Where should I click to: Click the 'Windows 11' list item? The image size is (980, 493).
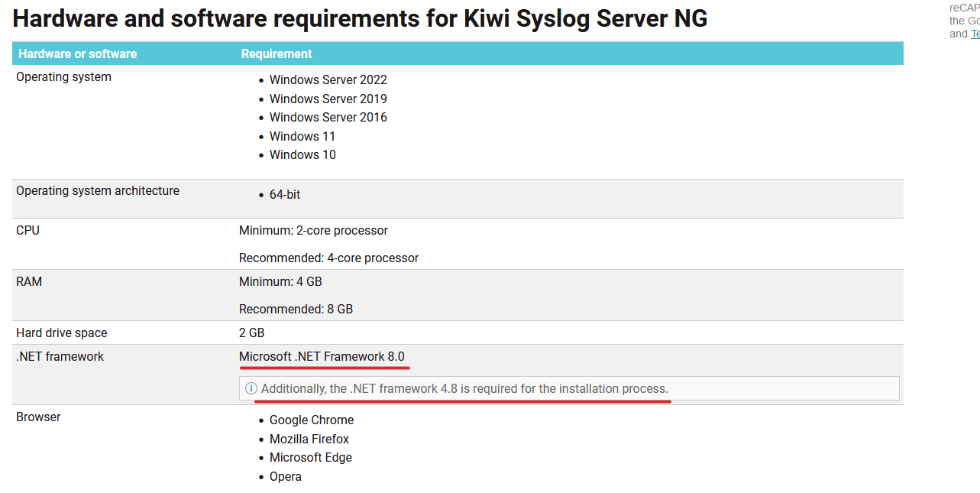coord(302,136)
